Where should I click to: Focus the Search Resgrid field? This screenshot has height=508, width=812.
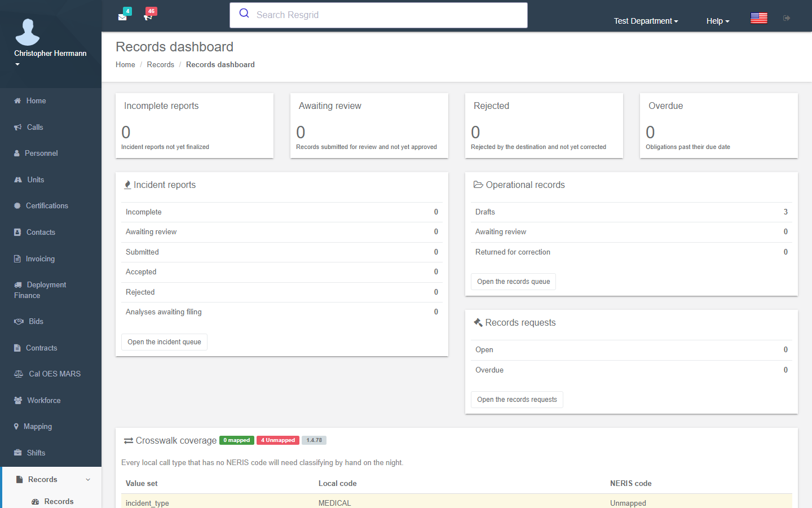(x=378, y=15)
